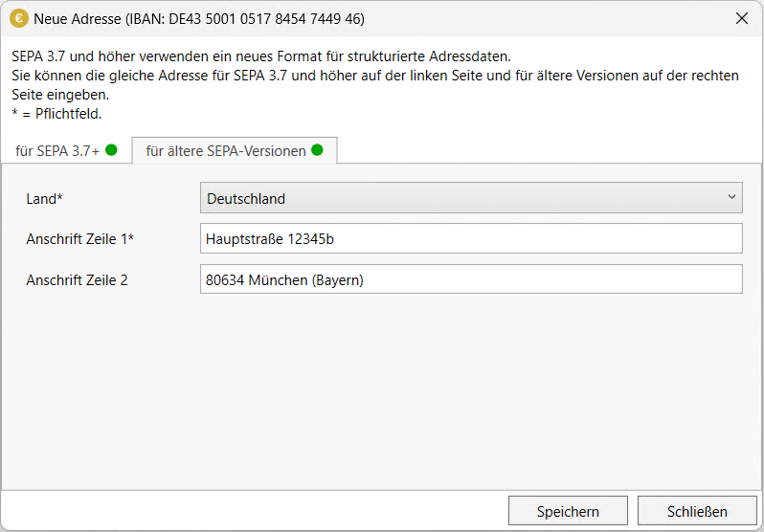The height and width of the screenshot is (532, 764).
Task: Click the "Land*" label
Action: click(x=44, y=199)
